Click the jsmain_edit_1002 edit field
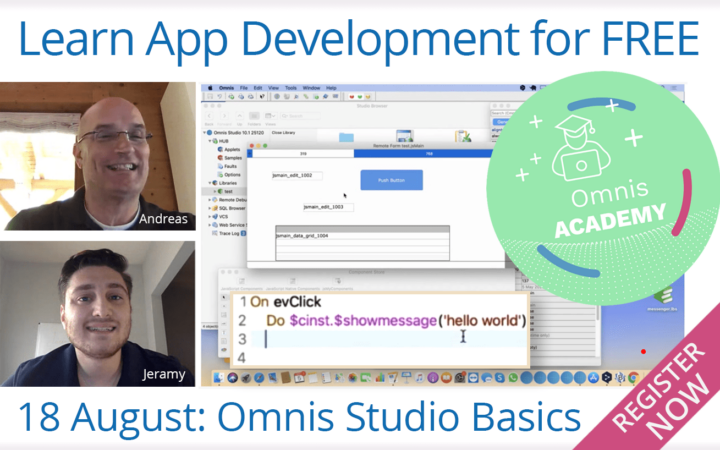 coord(297,176)
